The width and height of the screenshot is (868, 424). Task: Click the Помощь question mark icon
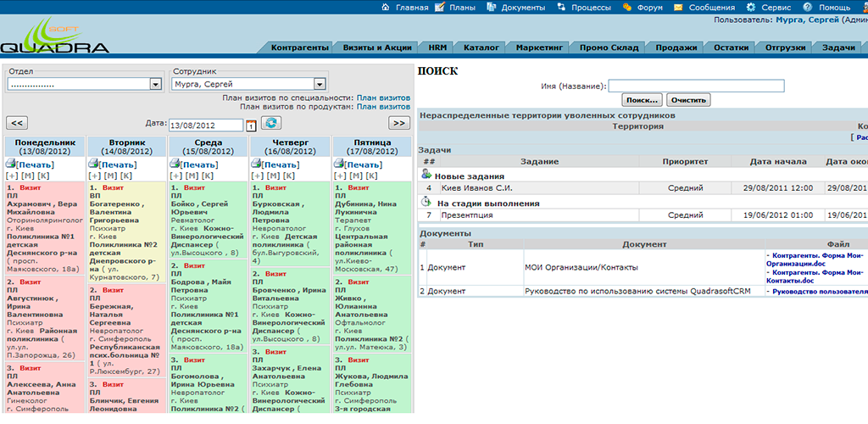pyautogui.click(x=808, y=7)
